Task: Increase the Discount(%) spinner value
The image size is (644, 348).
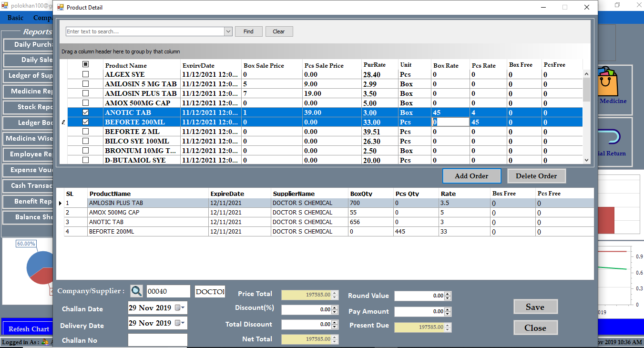Action: tap(335, 307)
